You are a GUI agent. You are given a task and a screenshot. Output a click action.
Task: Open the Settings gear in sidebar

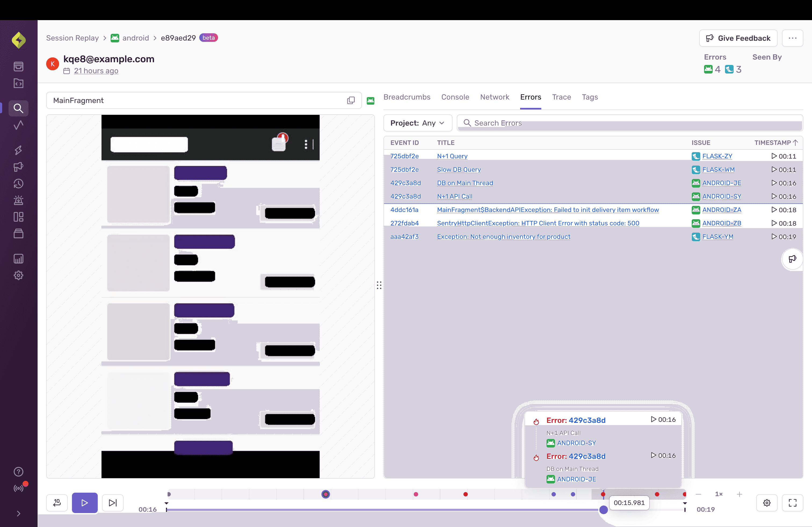point(19,275)
